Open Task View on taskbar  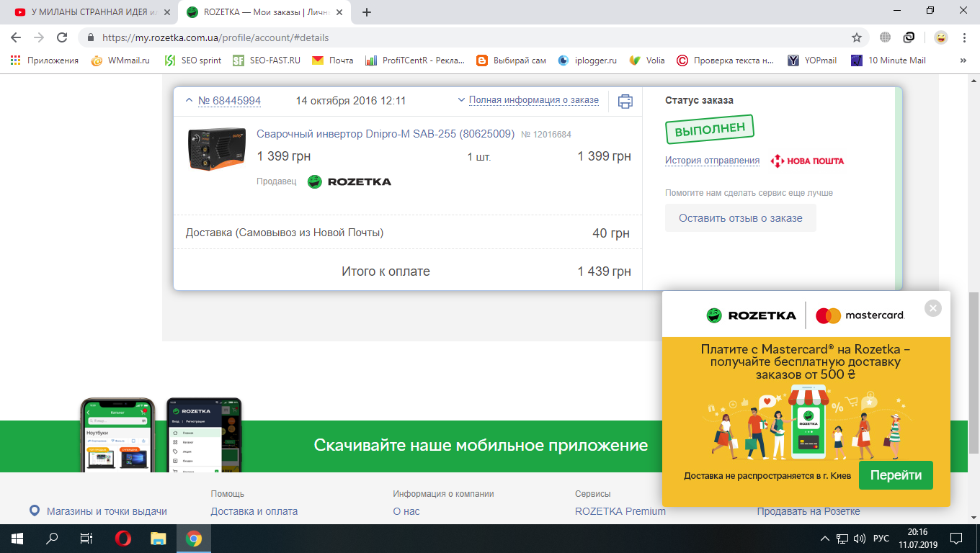tap(86, 539)
